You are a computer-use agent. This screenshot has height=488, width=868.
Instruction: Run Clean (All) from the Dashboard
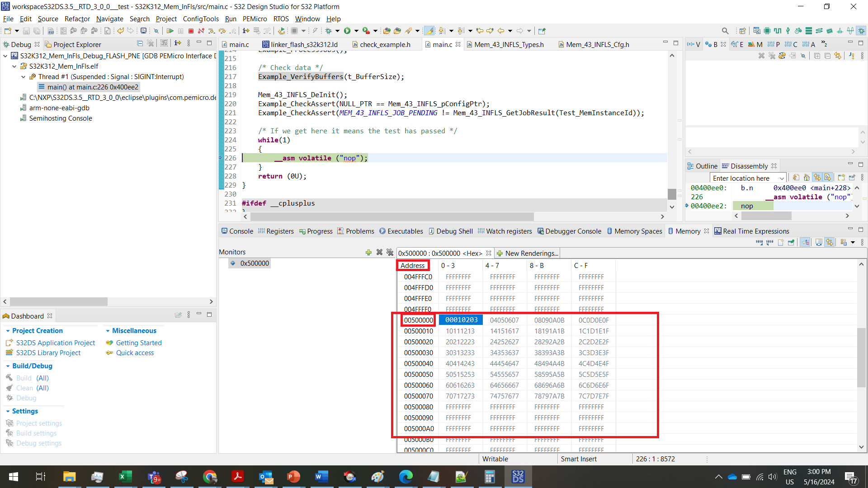coord(25,388)
